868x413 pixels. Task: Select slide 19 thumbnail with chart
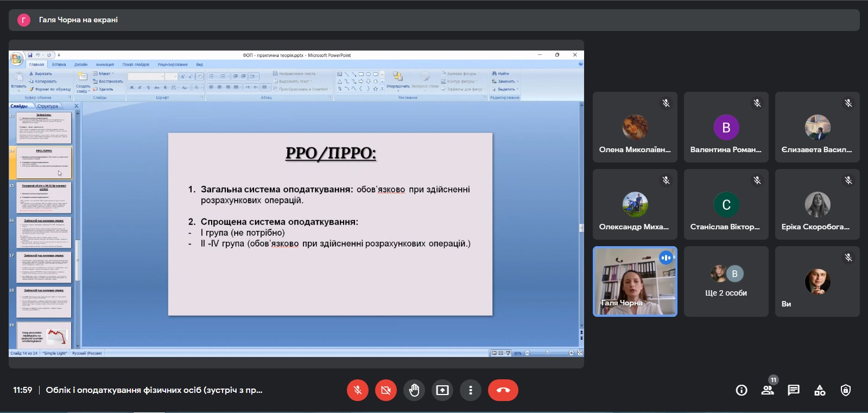pyautogui.click(x=44, y=336)
